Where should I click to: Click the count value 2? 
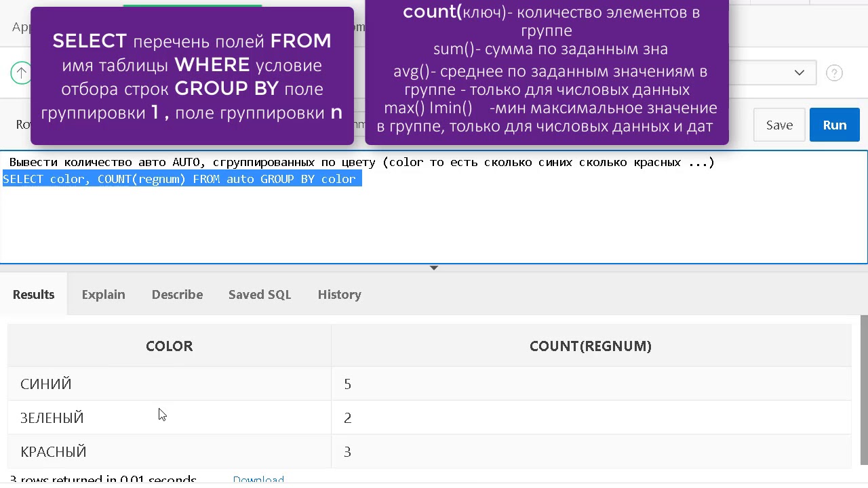tap(347, 418)
